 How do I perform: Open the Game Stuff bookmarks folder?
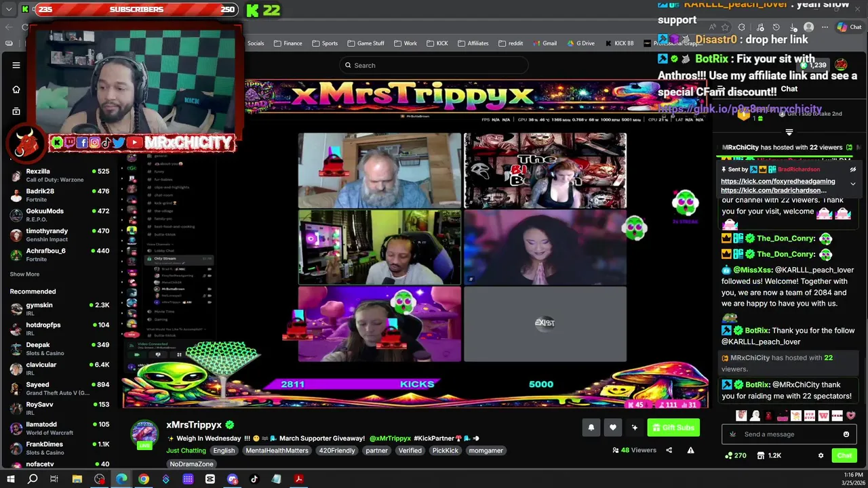coord(366,43)
